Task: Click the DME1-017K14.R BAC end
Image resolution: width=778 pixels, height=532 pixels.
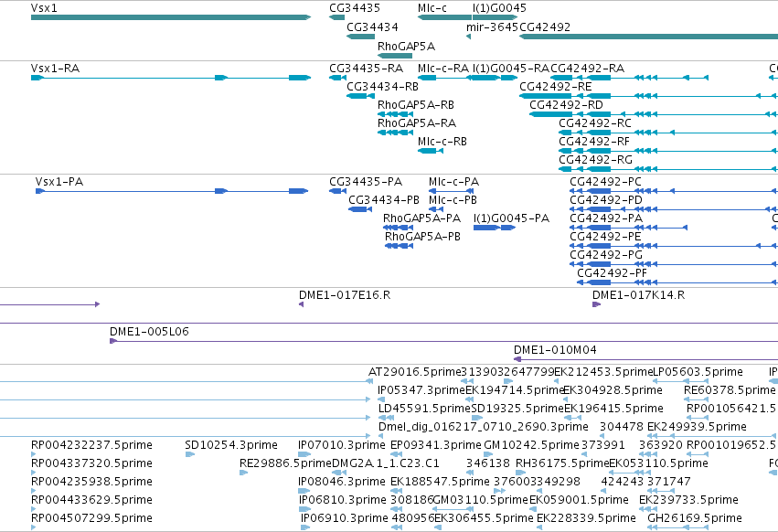Action: click(596, 304)
